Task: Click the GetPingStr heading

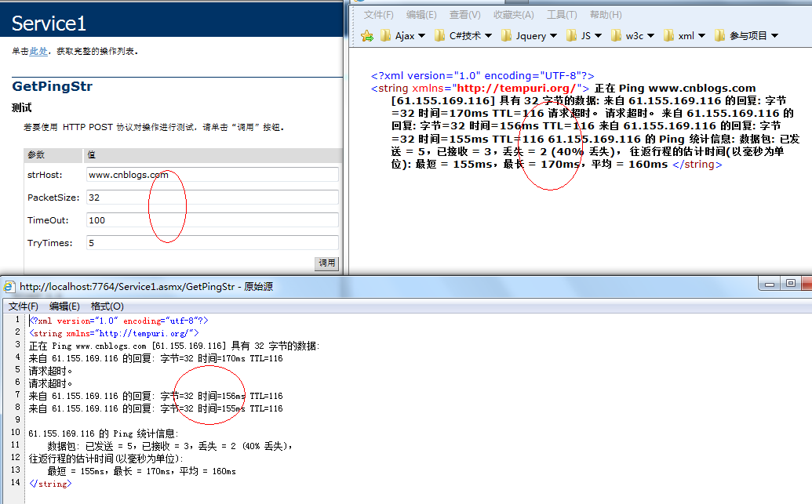Action: [x=53, y=86]
